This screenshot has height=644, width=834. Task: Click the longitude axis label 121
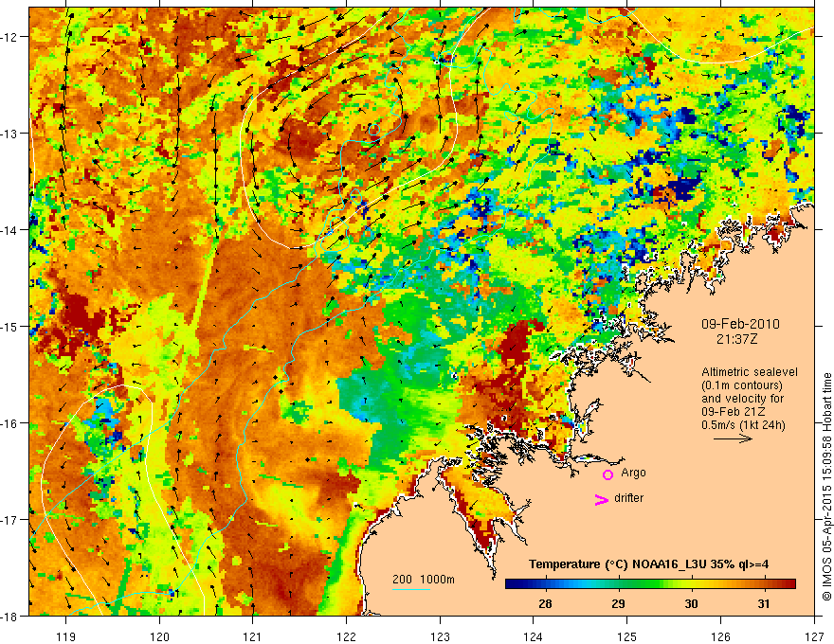253,636
